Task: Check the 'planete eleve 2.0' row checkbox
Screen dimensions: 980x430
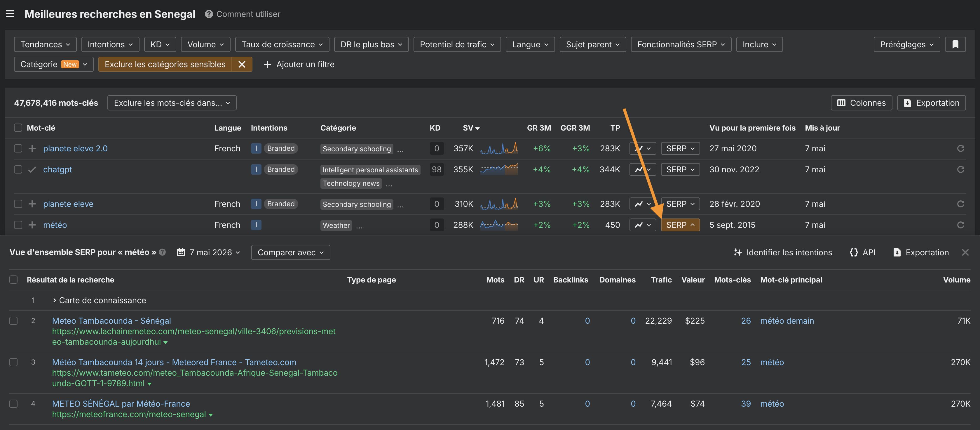Action: coord(18,148)
